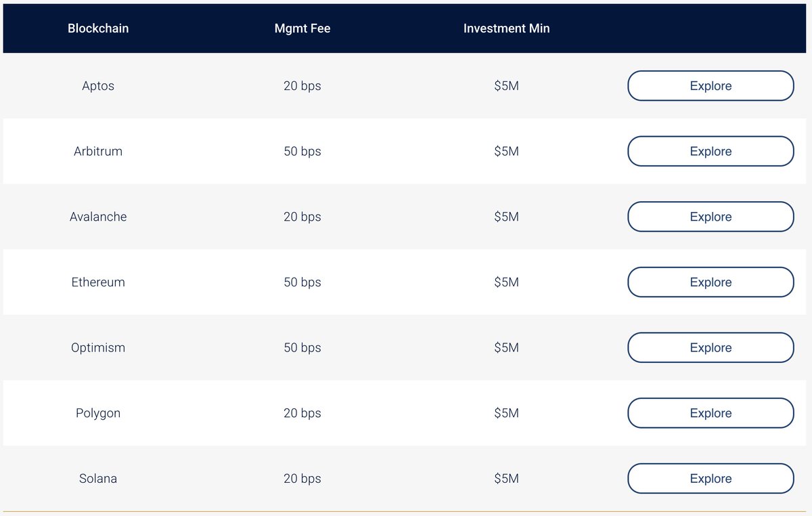Click the Explore button for Arbitrum
Viewport: 812px width, 516px height.
click(x=710, y=151)
